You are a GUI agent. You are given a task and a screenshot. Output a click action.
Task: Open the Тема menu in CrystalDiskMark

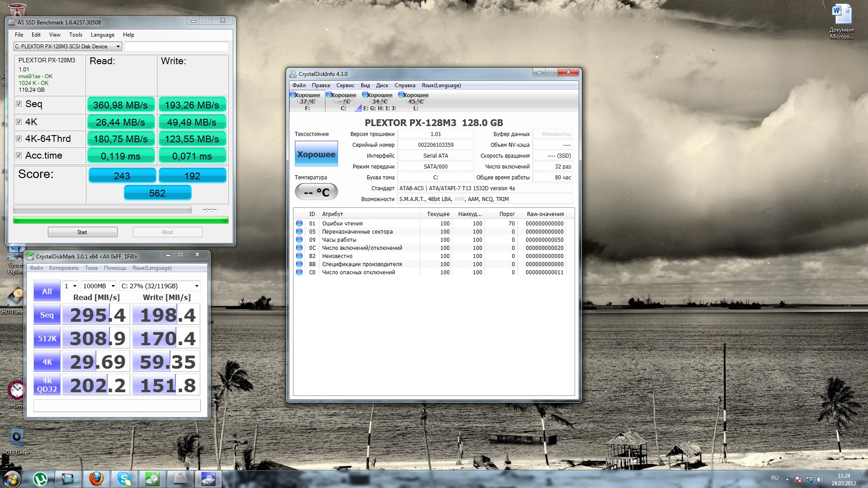tap(91, 268)
